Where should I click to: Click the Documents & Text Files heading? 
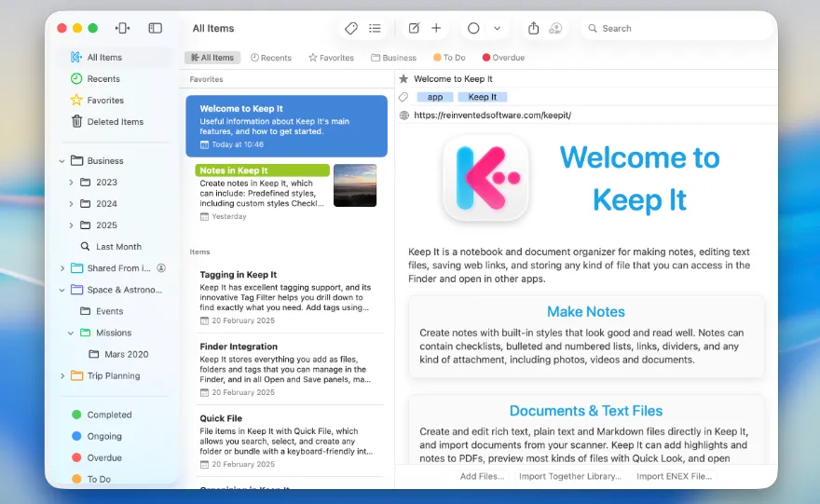coord(586,411)
